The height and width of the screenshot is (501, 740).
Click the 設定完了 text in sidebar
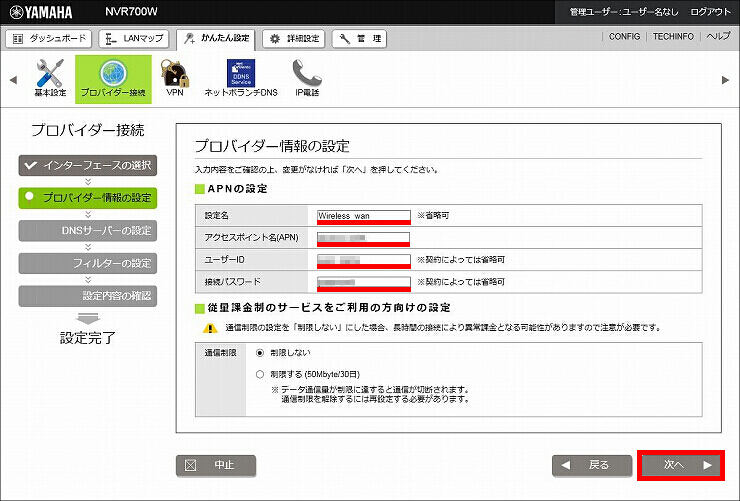(88, 338)
